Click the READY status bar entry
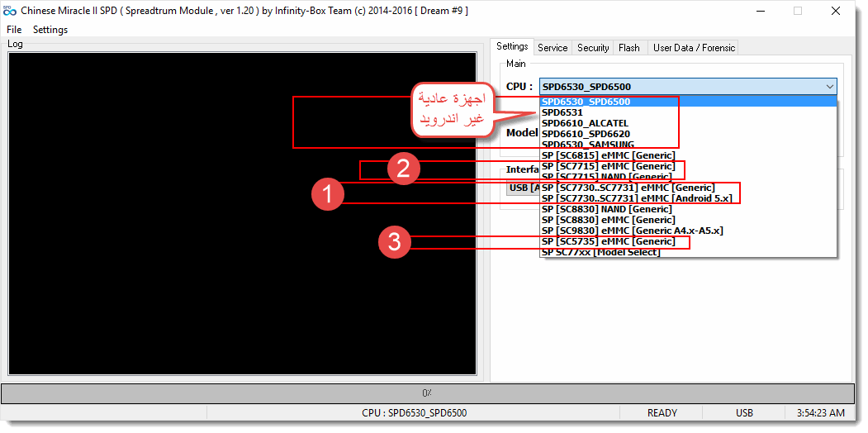 click(x=662, y=413)
